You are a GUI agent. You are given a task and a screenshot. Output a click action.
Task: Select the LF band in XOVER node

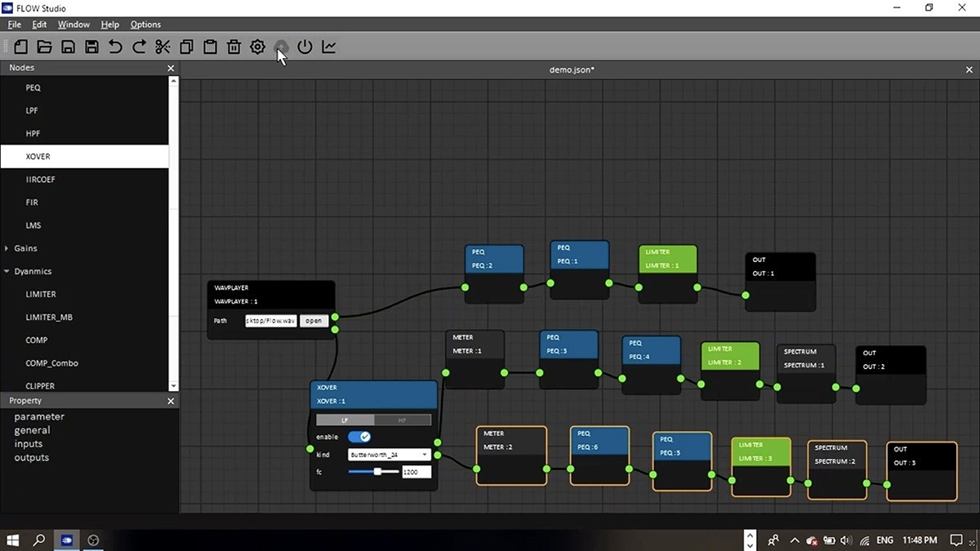pyautogui.click(x=345, y=420)
